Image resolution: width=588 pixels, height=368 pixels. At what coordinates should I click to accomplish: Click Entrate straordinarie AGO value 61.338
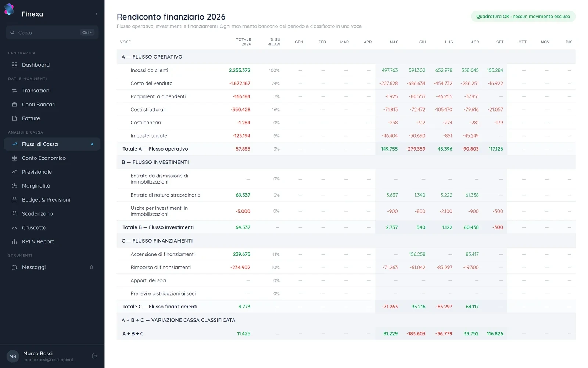(x=472, y=195)
